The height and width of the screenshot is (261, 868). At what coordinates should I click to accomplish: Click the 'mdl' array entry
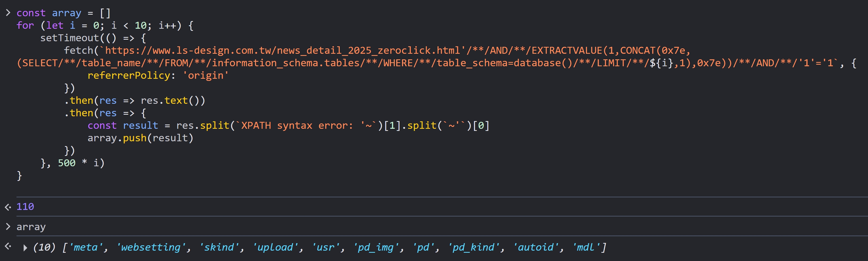coord(586,247)
